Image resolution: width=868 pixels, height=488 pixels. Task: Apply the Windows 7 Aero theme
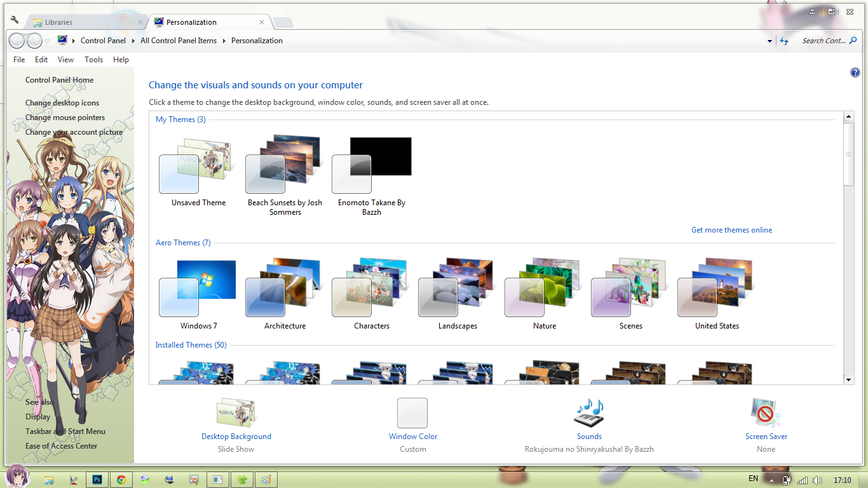tap(198, 294)
